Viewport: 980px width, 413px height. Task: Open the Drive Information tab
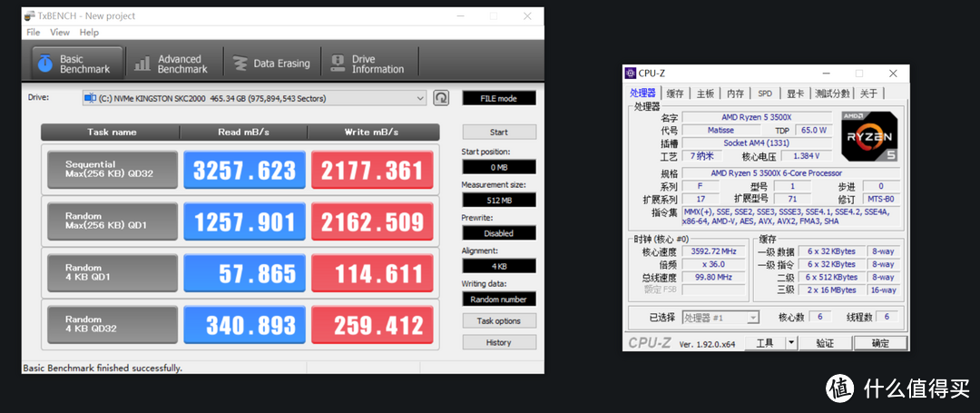pos(369,64)
